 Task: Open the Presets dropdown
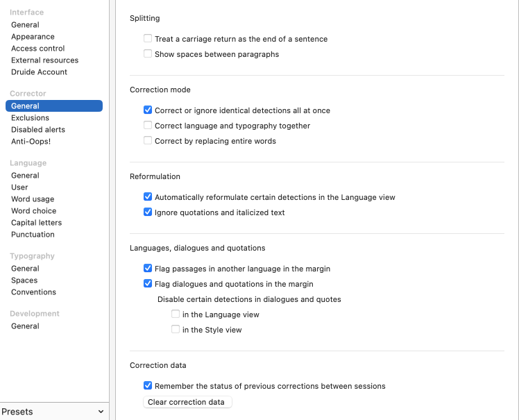[x=53, y=412]
